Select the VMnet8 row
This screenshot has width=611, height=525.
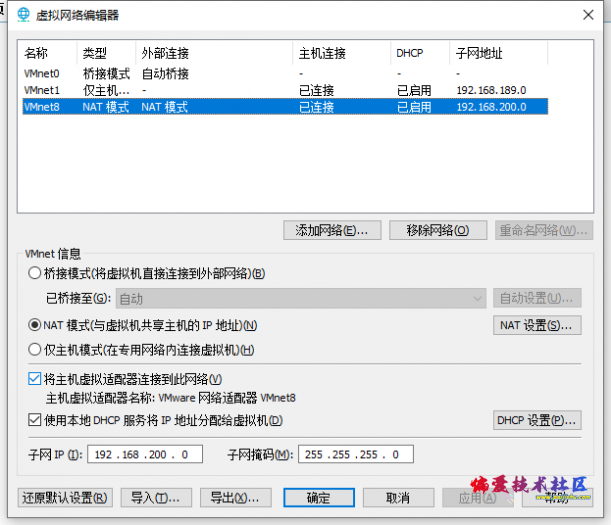(x=285, y=107)
